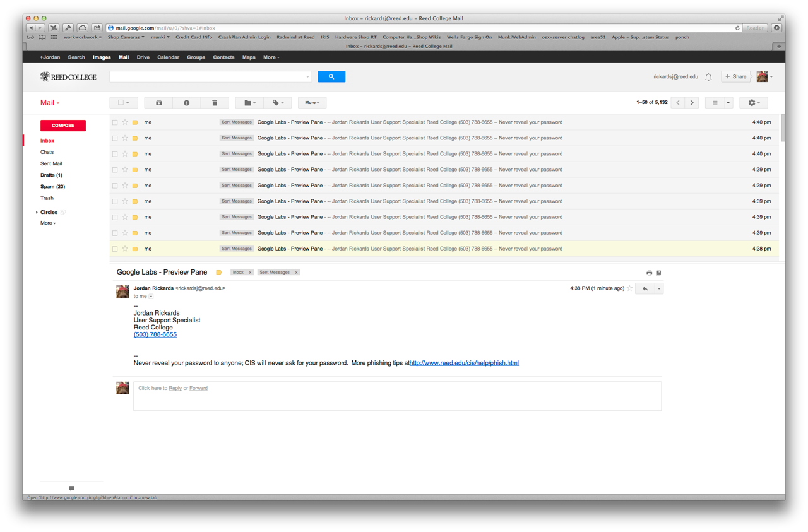The height and width of the screenshot is (532, 808).
Task: Click the trash Delete icon in toolbar
Action: 215,103
